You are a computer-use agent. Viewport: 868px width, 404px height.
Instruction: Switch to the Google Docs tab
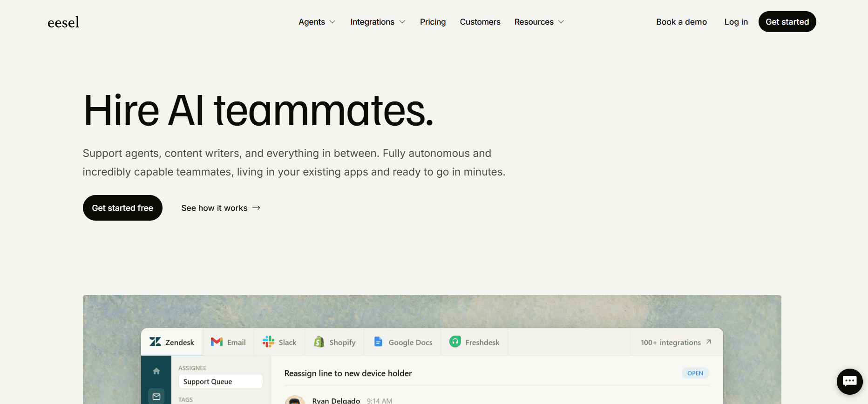(x=403, y=342)
